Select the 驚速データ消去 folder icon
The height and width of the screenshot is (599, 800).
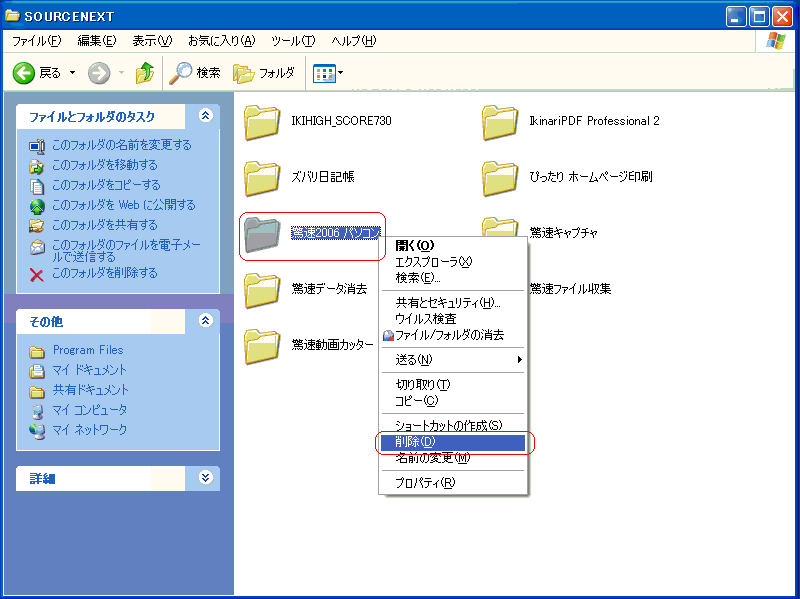[262, 290]
